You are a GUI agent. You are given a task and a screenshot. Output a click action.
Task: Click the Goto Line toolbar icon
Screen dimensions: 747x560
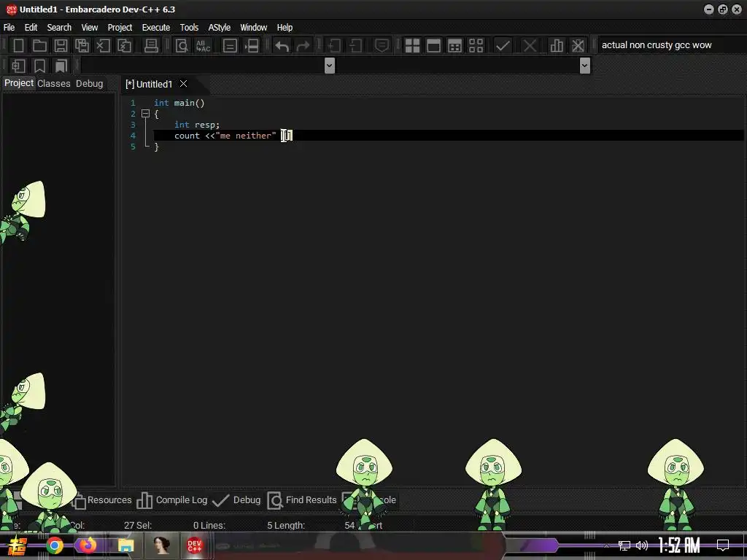pos(230,46)
